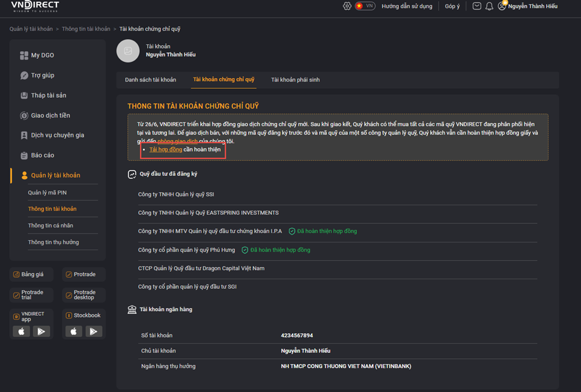Open Trợ giúp help section
The height and width of the screenshot is (392, 581).
[37, 75]
